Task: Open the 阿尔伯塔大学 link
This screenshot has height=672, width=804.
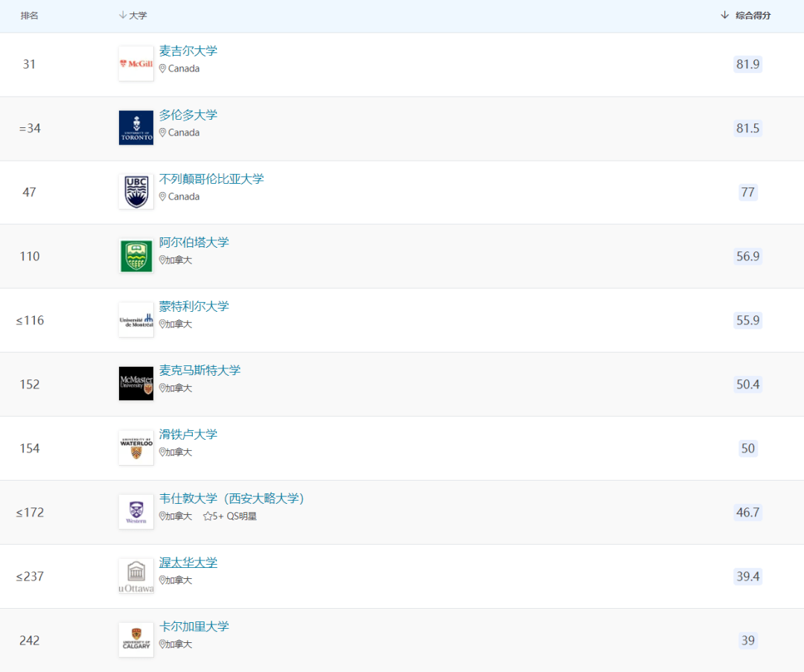Action: click(x=194, y=243)
